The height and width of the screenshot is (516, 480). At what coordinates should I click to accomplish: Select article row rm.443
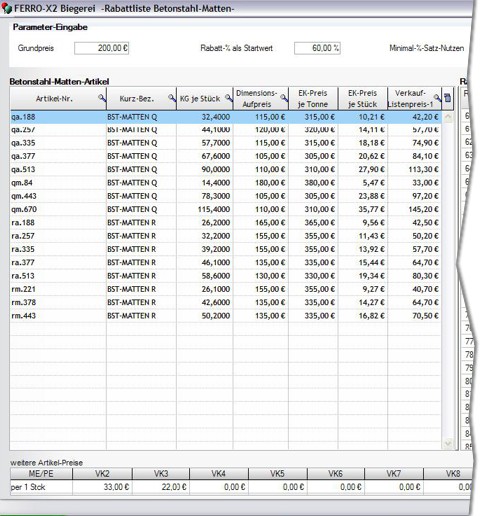click(x=226, y=316)
